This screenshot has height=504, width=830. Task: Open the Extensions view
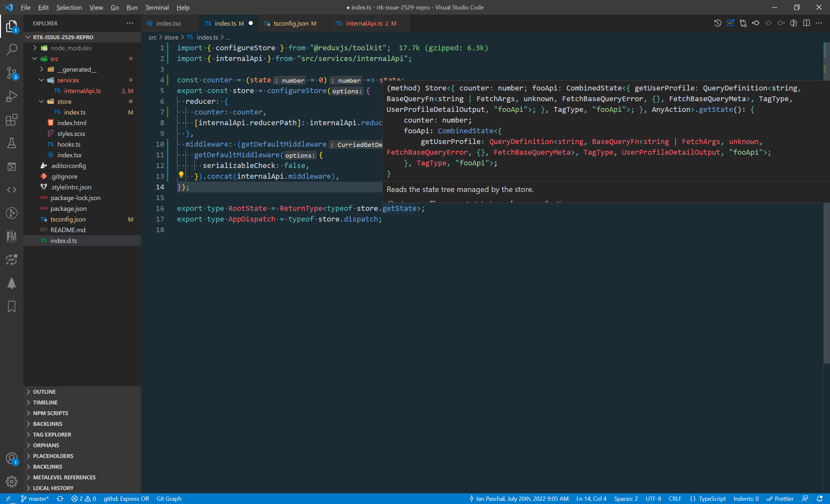(x=11, y=120)
